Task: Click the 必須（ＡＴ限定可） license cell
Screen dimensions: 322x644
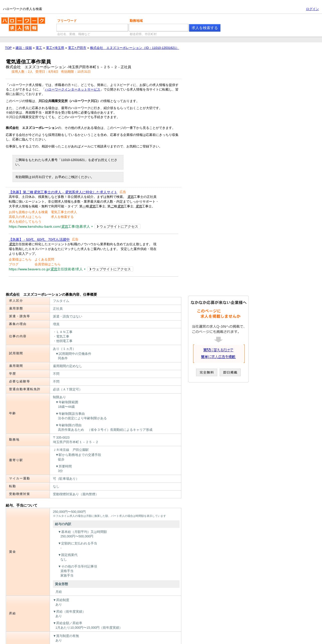Action: [x=115, y=389]
